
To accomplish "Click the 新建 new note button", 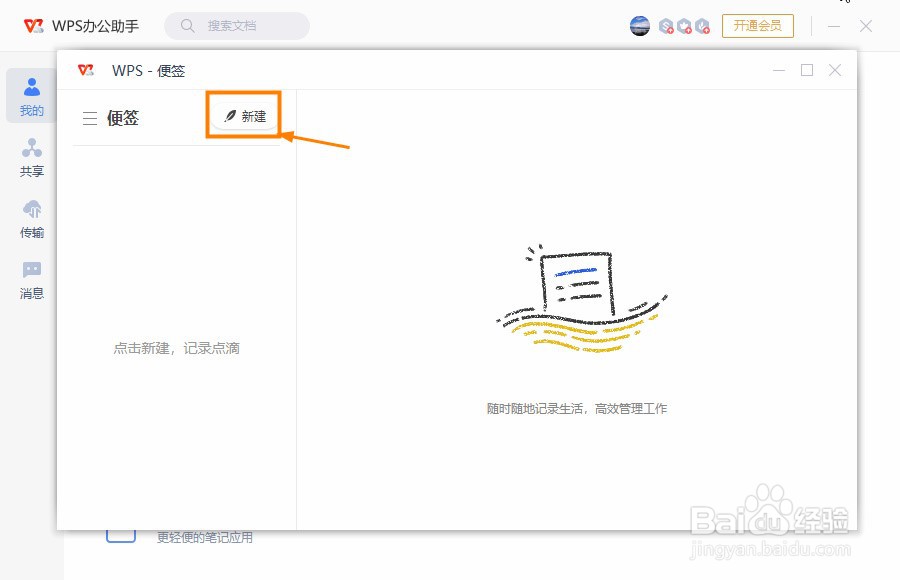I will pyautogui.click(x=245, y=117).
